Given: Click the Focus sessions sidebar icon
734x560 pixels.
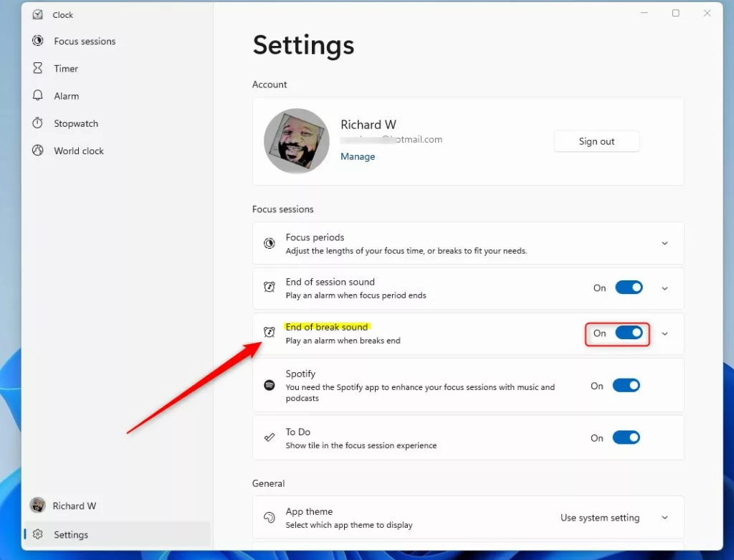Looking at the screenshot, I should pos(37,41).
